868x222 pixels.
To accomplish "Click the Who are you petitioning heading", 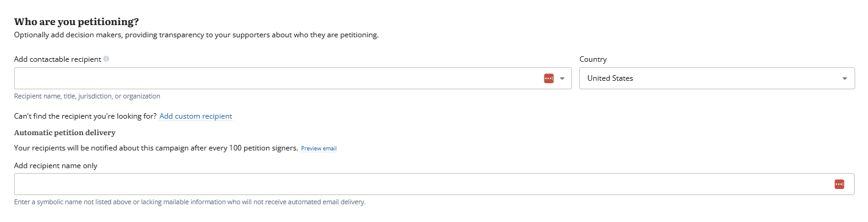I will coord(76,22).
